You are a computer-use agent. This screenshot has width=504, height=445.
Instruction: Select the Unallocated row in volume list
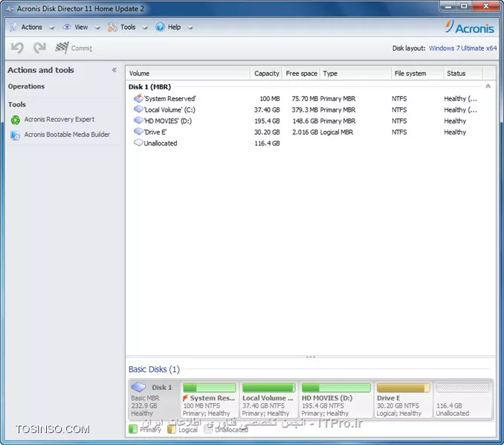310,143
